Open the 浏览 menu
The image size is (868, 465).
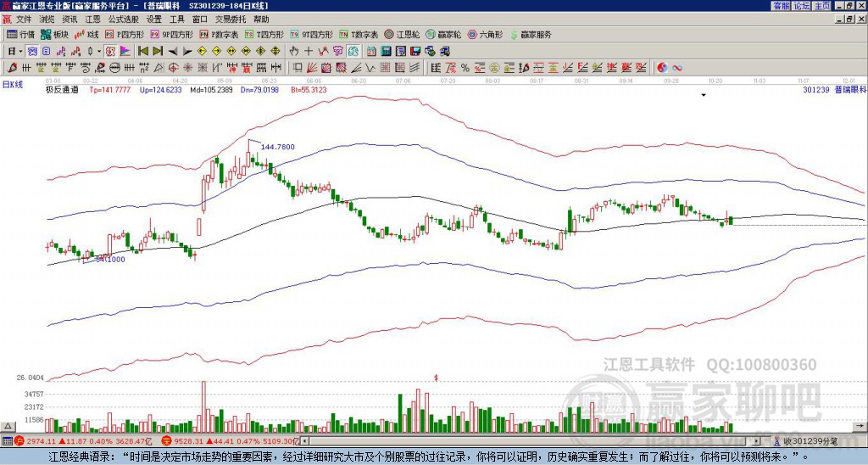47,20
